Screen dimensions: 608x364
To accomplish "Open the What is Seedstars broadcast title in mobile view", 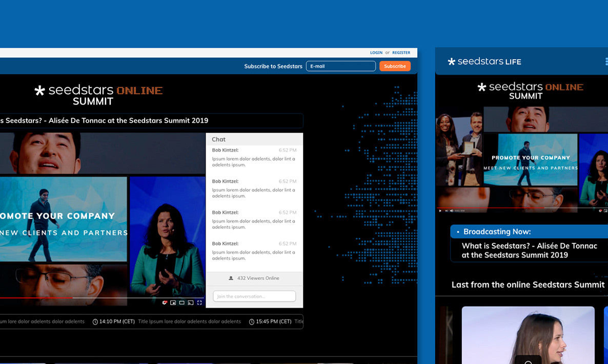I will [x=529, y=250].
